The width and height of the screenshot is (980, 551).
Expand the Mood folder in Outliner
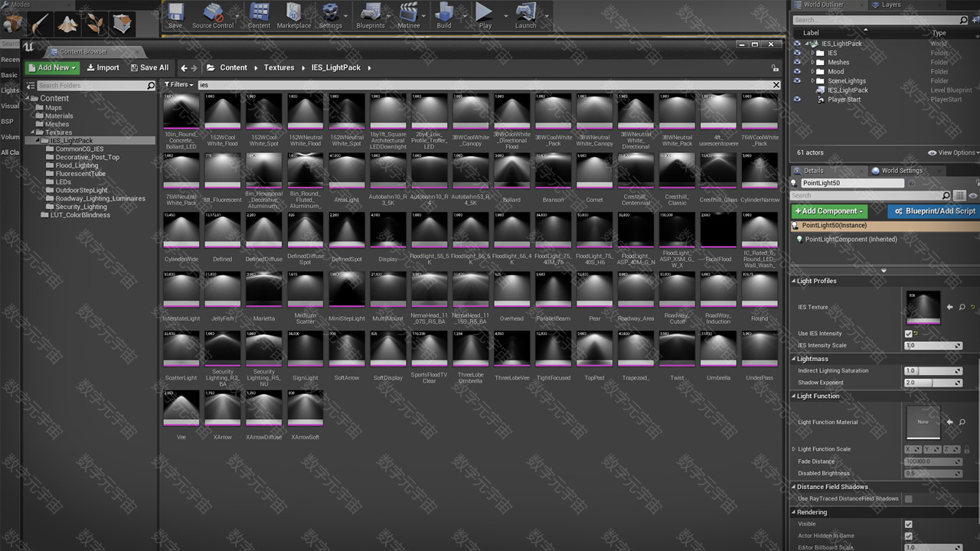[x=813, y=71]
